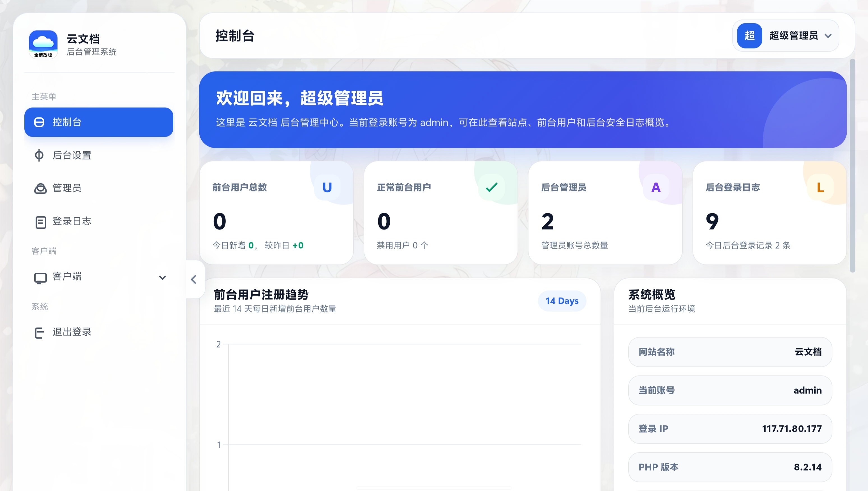The height and width of the screenshot is (491, 868).
Task: Choose 退出登录 to sign out
Action: [x=99, y=332]
